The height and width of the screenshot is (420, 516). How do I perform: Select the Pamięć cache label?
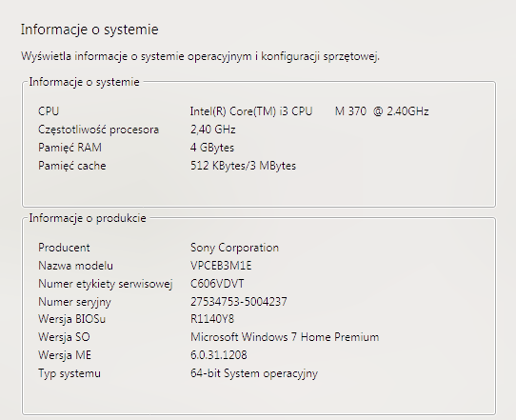(x=72, y=166)
